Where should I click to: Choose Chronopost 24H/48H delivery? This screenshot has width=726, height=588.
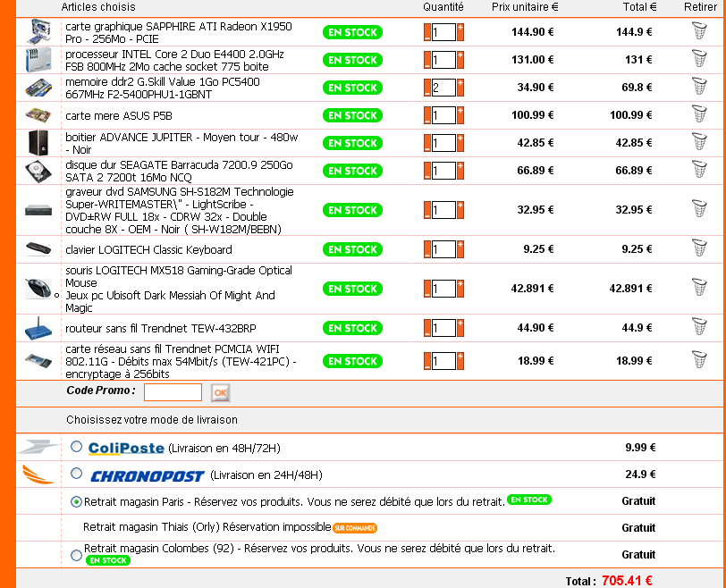[76, 474]
